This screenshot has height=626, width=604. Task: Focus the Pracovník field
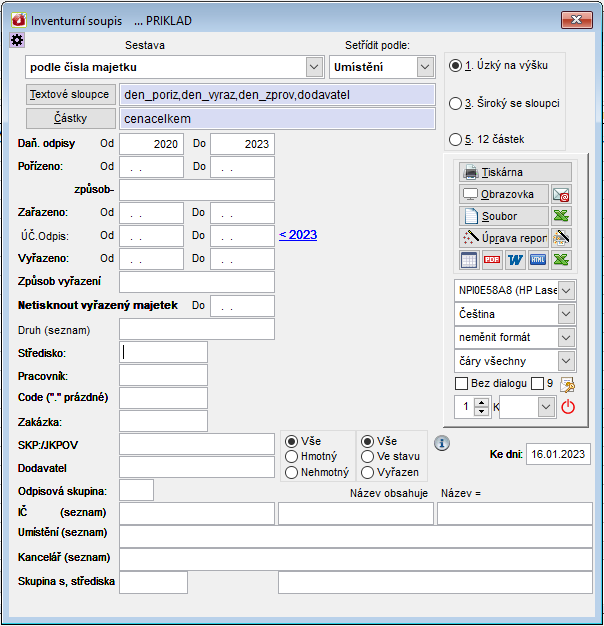[x=163, y=375]
